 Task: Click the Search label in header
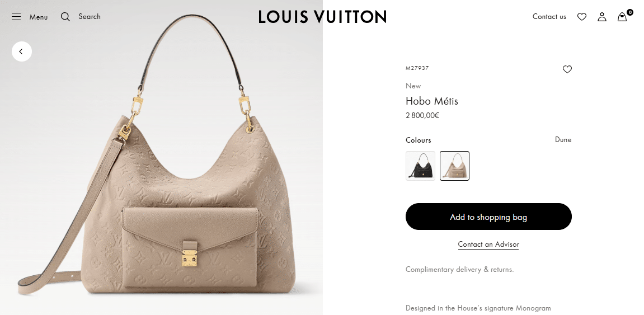pyautogui.click(x=90, y=17)
